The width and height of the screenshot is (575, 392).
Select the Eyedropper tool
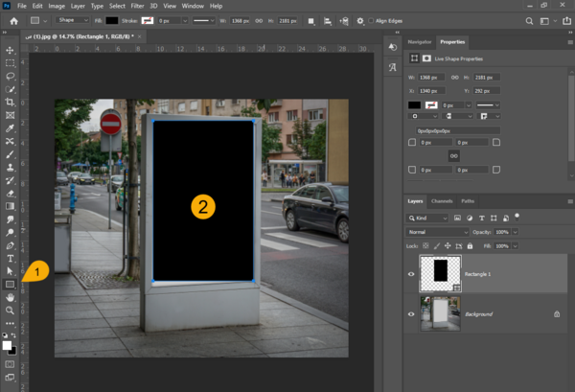pos(10,128)
